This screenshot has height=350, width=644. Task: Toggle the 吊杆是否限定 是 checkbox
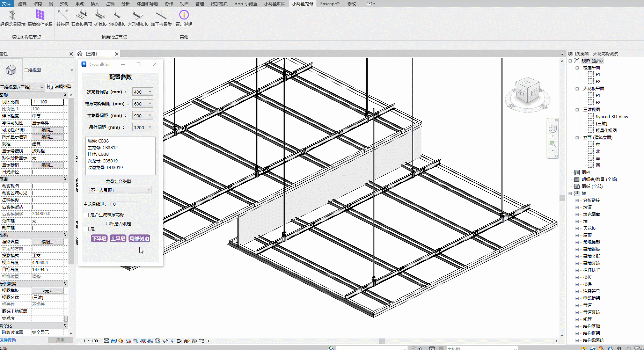click(x=86, y=229)
